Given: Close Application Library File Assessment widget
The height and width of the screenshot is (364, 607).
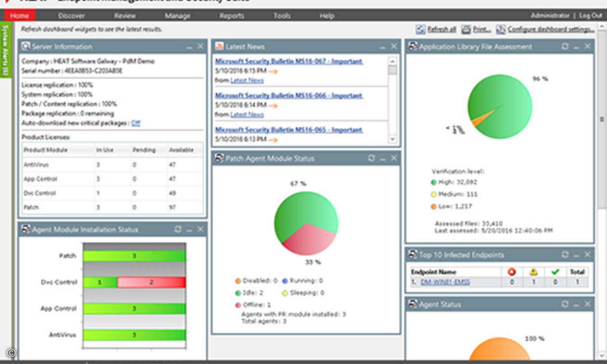Looking at the screenshot, I should [587, 47].
